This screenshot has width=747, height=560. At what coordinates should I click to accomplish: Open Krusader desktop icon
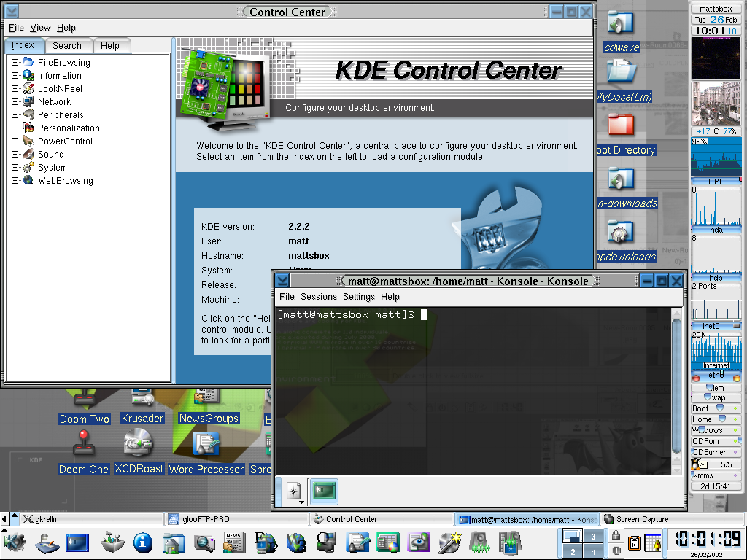coord(142,406)
